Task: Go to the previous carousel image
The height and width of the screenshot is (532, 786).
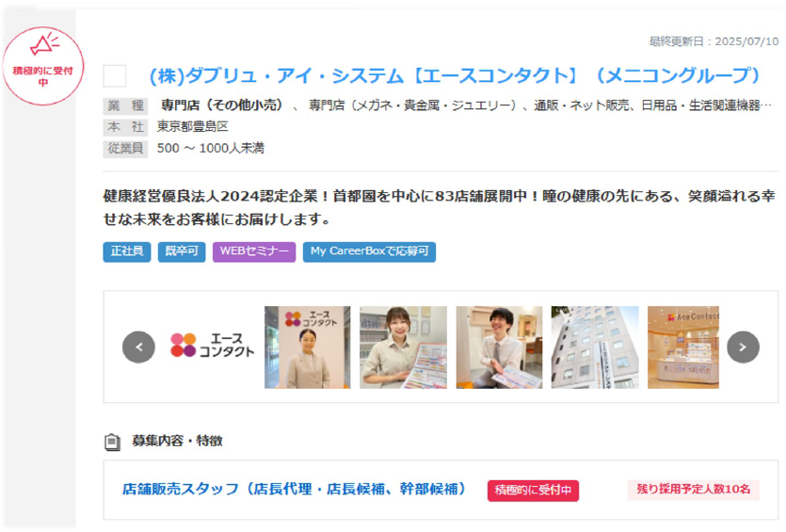Action: point(138,347)
